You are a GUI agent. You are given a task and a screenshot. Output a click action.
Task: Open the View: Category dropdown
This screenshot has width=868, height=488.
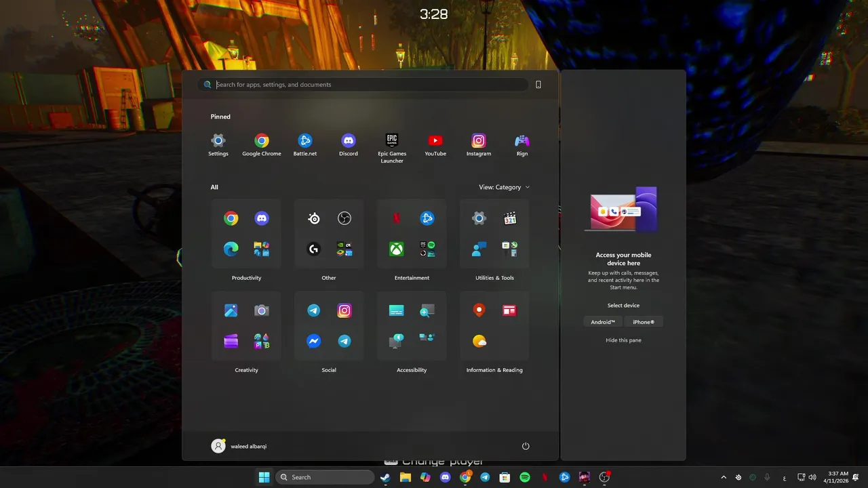[505, 187]
